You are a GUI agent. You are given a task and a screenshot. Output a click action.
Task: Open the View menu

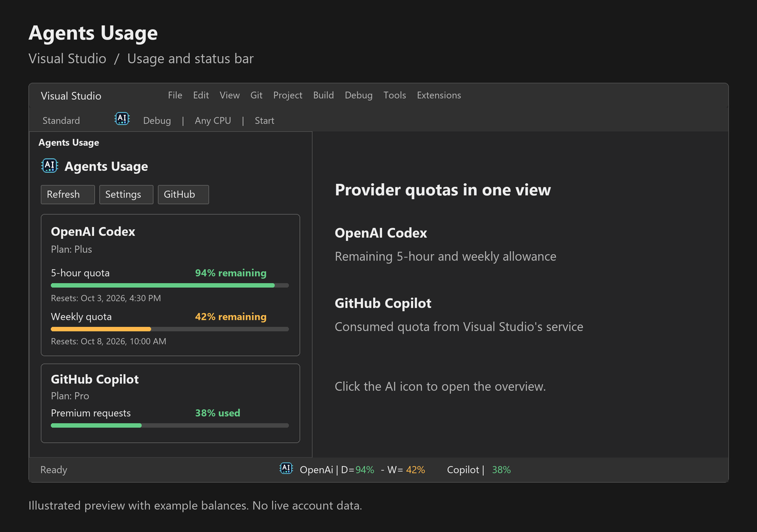pyautogui.click(x=229, y=95)
